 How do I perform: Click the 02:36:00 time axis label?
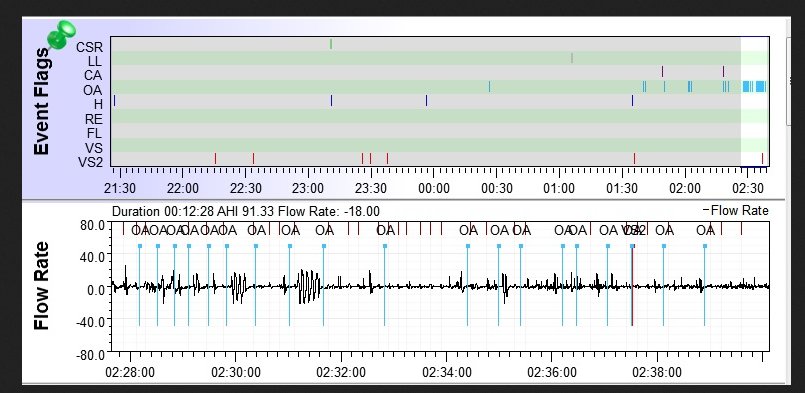point(552,371)
